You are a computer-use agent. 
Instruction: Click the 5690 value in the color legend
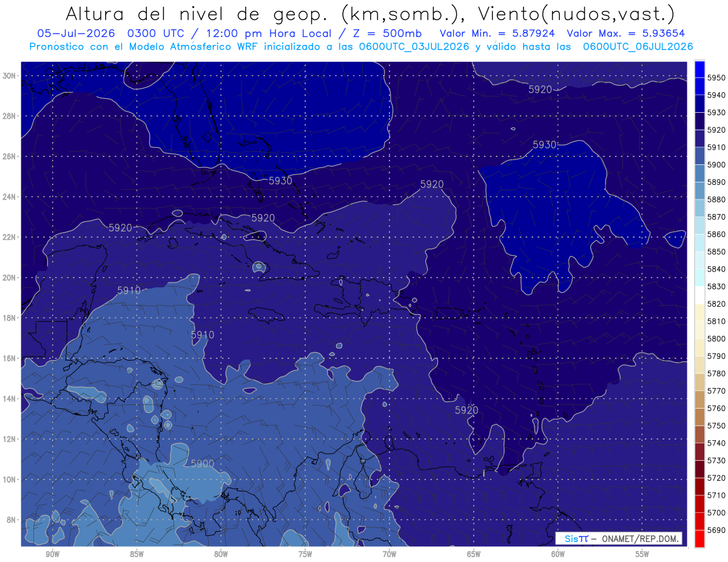(716, 530)
